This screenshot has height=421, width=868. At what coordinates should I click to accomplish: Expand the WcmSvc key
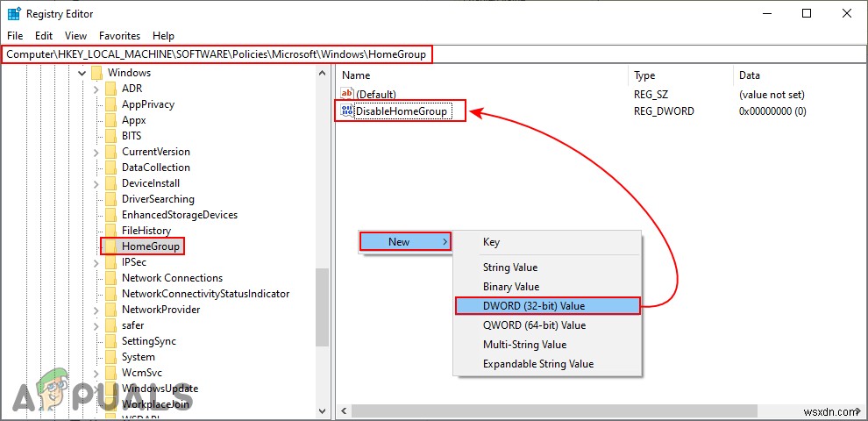[96, 373]
